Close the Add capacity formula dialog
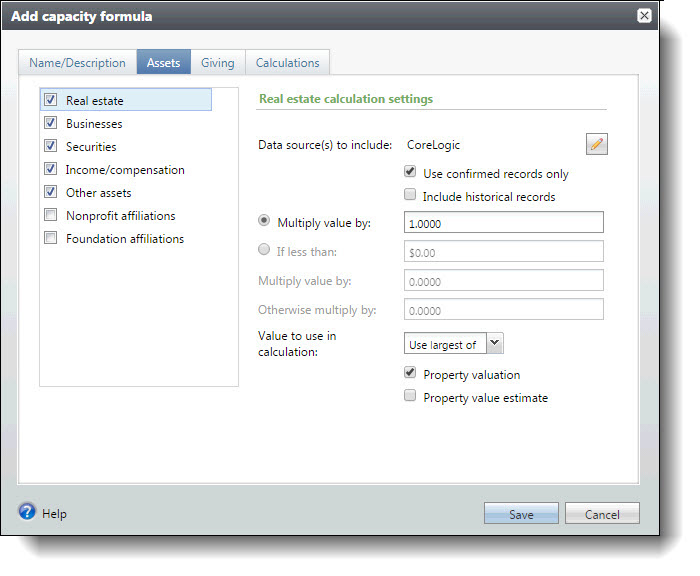Screen dimensions: 700x576 coord(644,16)
